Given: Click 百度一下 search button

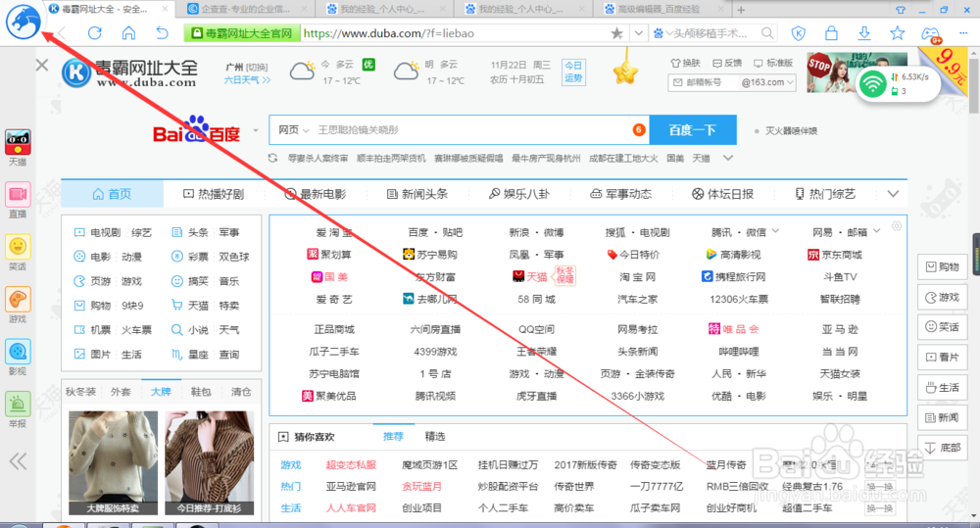Looking at the screenshot, I should point(693,130).
